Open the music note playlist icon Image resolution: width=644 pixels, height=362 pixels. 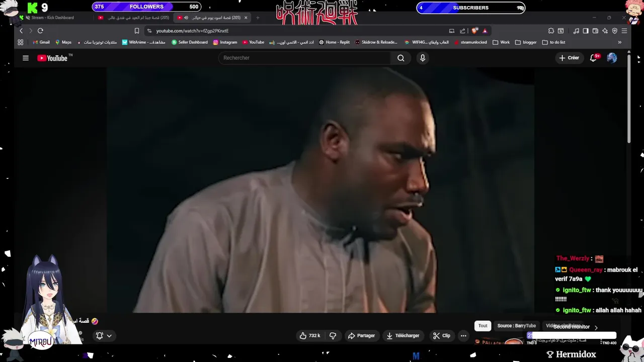click(x=576, y=31)
